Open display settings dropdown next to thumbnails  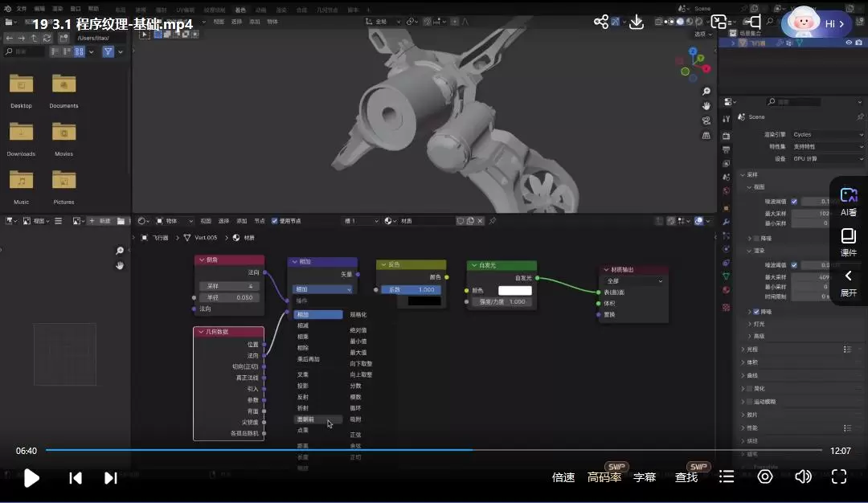[92, 51]
